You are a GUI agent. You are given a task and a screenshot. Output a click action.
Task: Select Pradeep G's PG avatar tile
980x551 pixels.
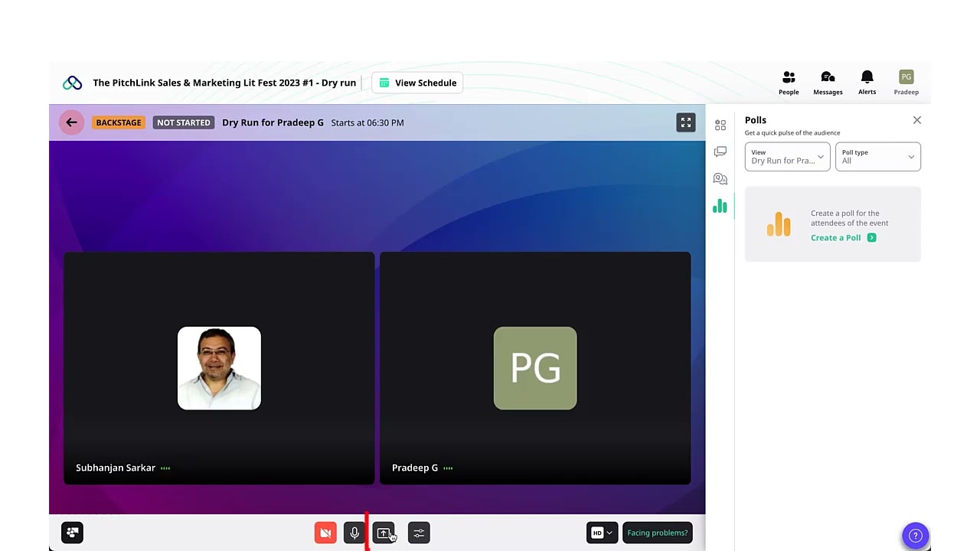[x=535, y=368]
